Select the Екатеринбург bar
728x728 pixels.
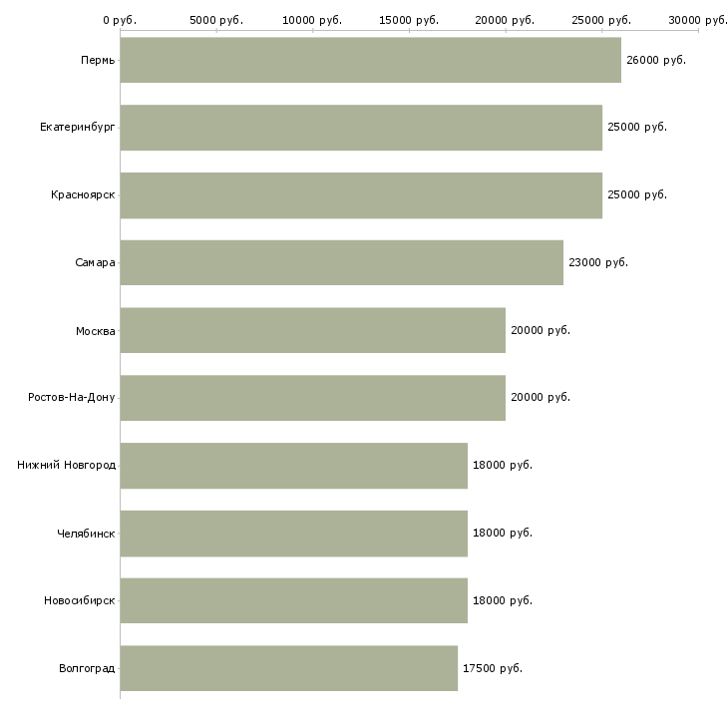coord(361,128)
